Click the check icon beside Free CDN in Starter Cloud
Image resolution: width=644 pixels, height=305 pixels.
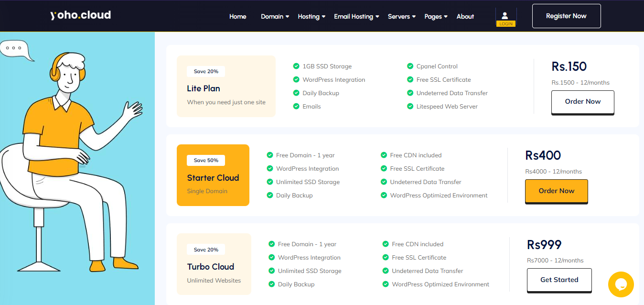[384, 155]
